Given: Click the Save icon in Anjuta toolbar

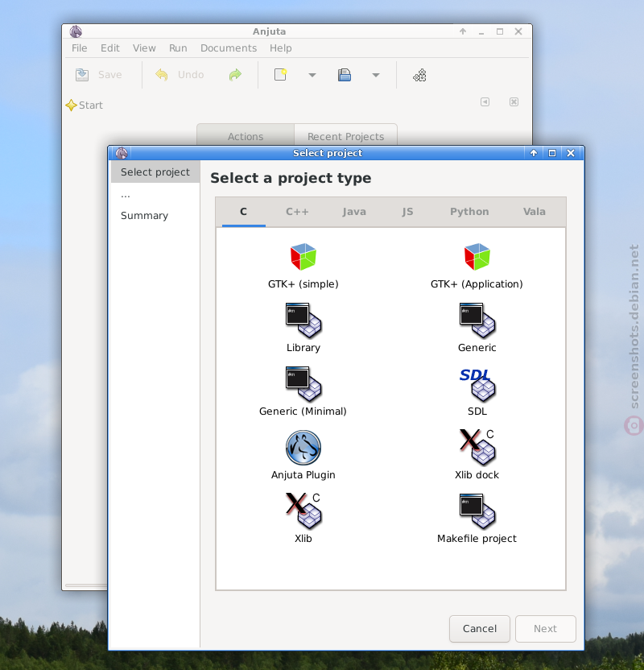Looking at the screenshot, I should [81, 75].
